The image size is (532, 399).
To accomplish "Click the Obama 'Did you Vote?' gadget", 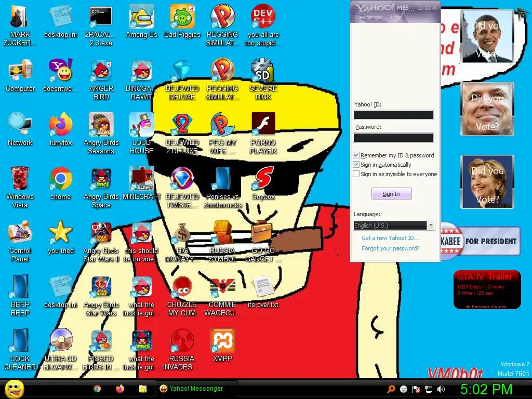I will (487, 36).
